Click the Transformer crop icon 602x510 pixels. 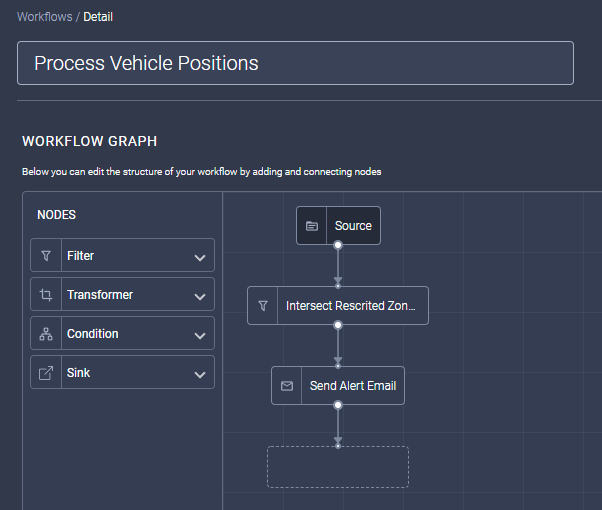[46, 295]
